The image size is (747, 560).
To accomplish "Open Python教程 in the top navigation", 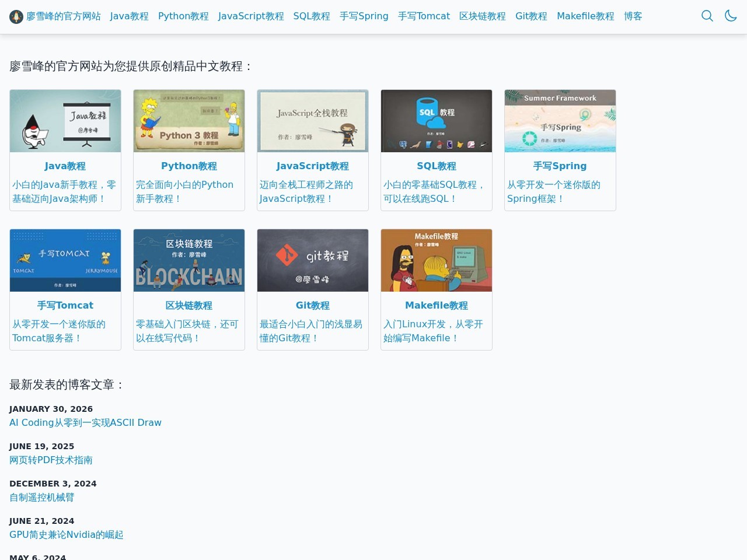I will [183, 16].
